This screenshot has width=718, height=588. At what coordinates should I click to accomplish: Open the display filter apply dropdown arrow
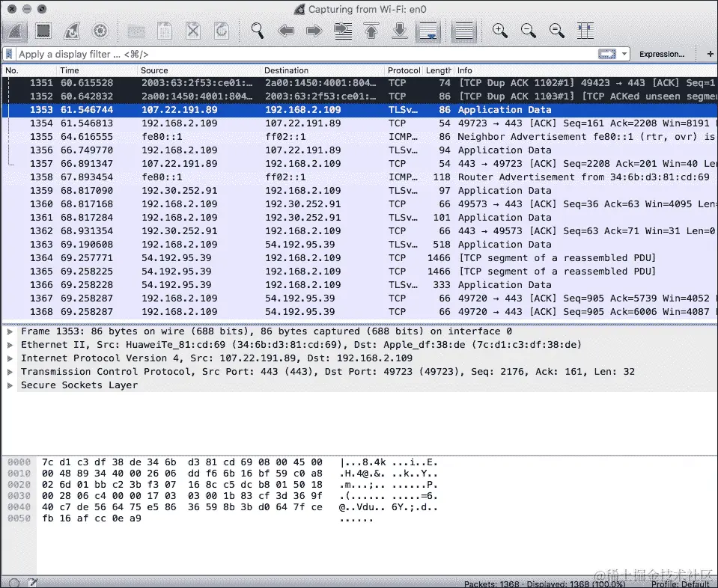[624, 54]
